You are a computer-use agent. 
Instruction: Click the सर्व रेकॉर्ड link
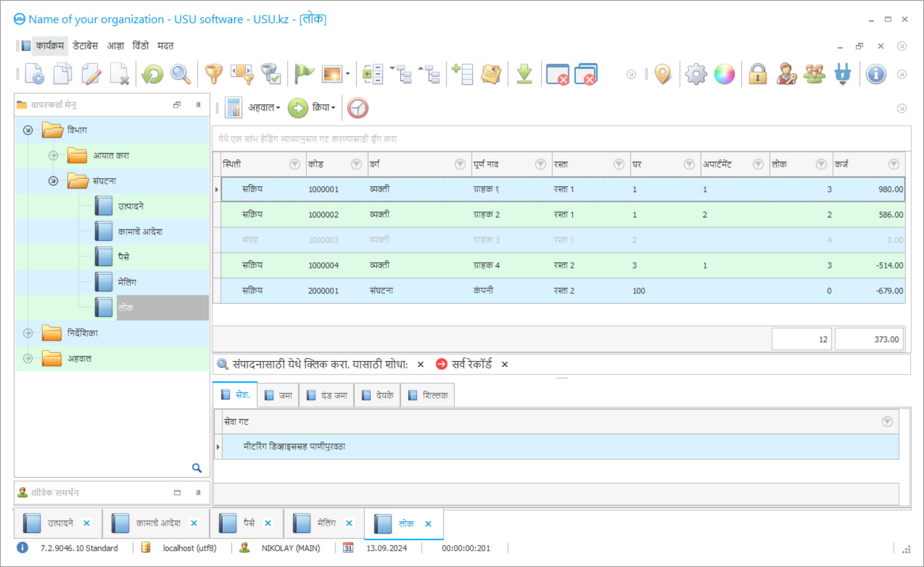[x=471, y=364]
